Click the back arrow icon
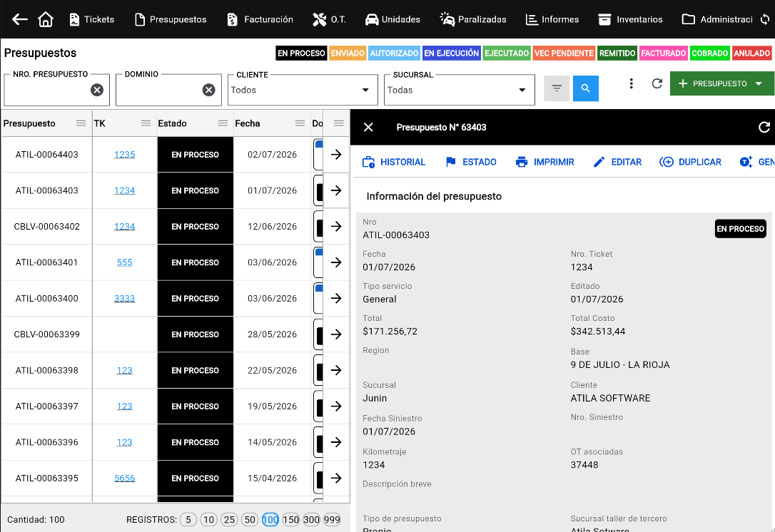The height and width of the screenshot is (532, 775). coord(20,19)
